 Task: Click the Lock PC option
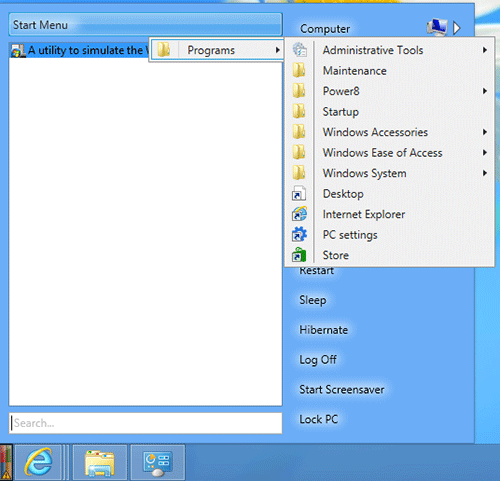[x=319, y=419]
